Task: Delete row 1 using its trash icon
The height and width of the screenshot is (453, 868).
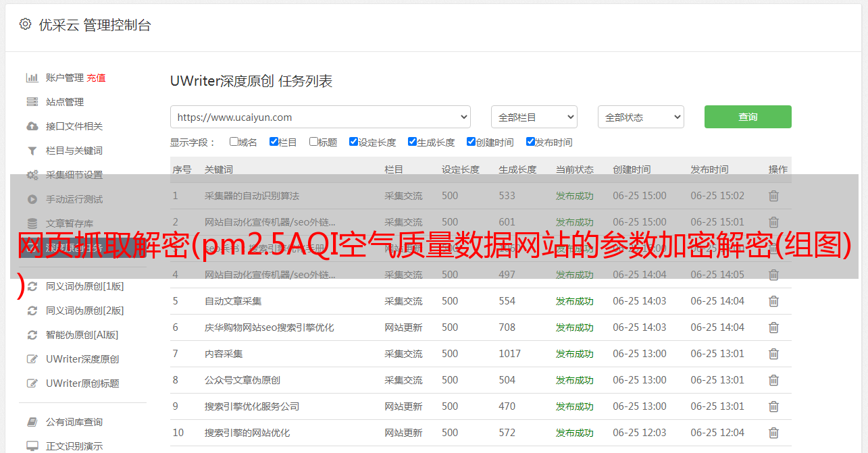Action: (773, 196)
